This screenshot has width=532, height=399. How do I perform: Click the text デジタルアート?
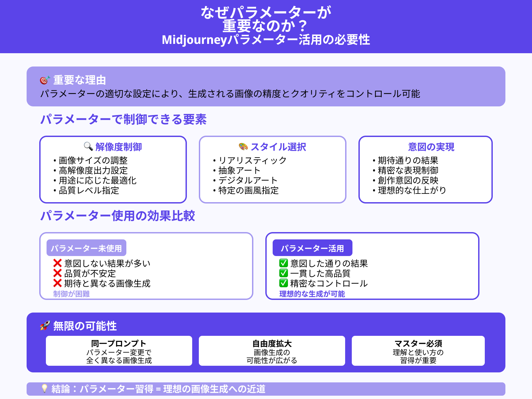[x=248, y=180]
